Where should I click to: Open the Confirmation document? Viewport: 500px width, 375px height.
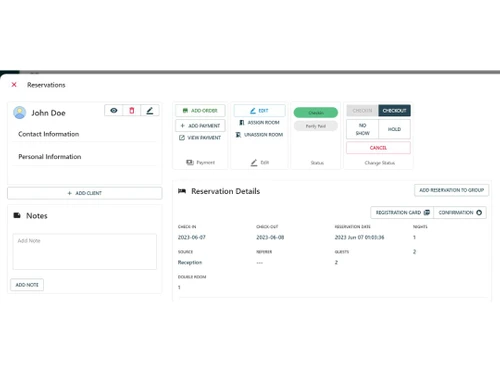460,213
